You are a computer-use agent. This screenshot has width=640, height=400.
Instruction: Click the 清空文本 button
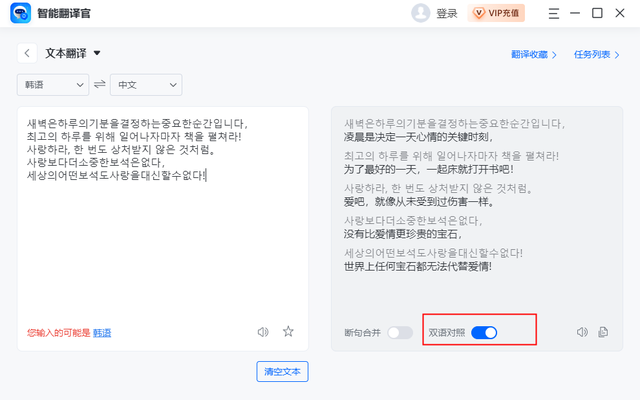point(282,371)
